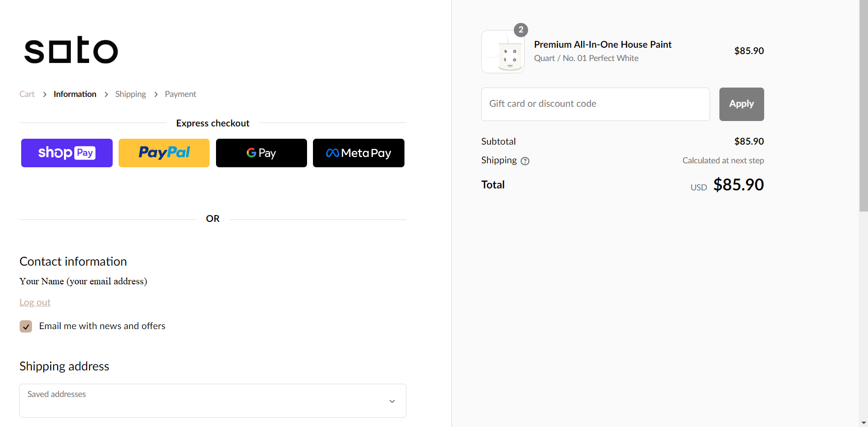Click the Soto store logo
Image resolution: width=868 pixels, height=427 pixels.
pyautogui.click(x=71, y=50)
